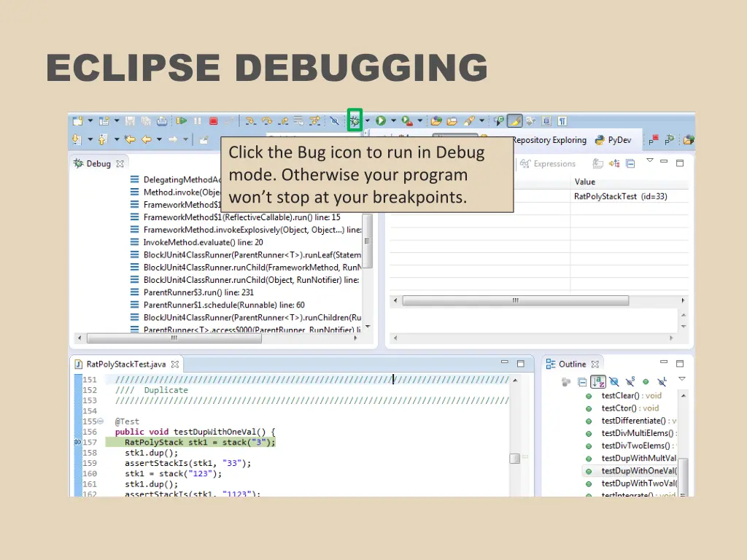The image size is (747, 560).
Task: Collapse all entries in the Variables panel
Action: tap(630, 163)
